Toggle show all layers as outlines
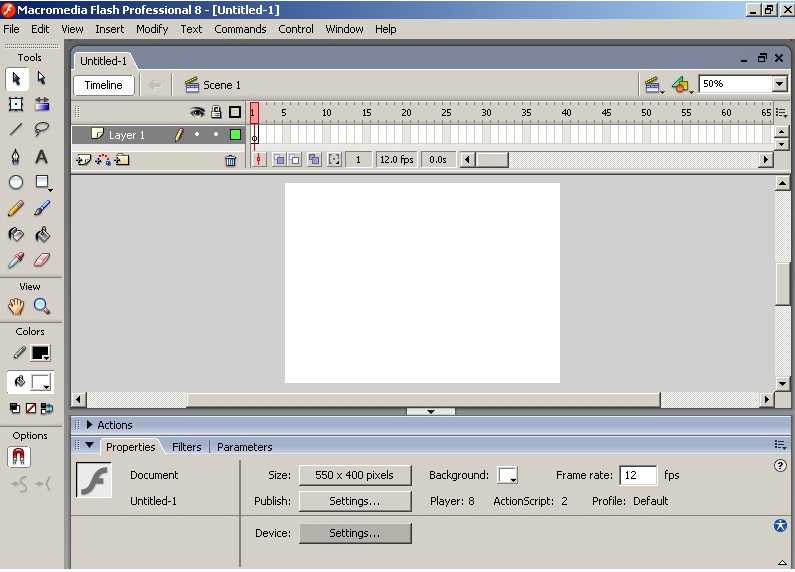Image resolution: width=795 pixels, height=572 pixels. click(x=235, y=112)
